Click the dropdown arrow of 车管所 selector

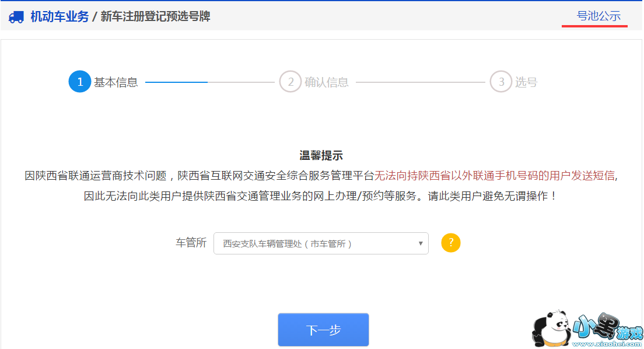[x=420, y=243]
